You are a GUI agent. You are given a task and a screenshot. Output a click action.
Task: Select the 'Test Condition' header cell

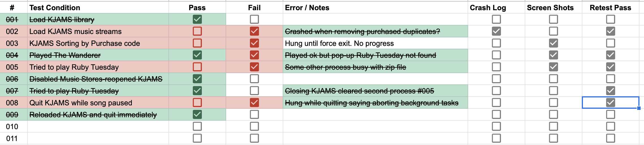point(98,8)
